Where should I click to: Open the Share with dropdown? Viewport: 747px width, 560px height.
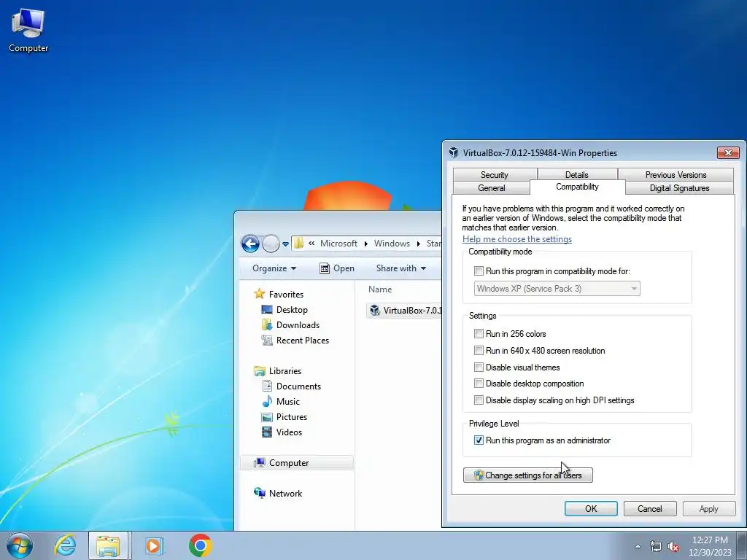click(401, 268)
